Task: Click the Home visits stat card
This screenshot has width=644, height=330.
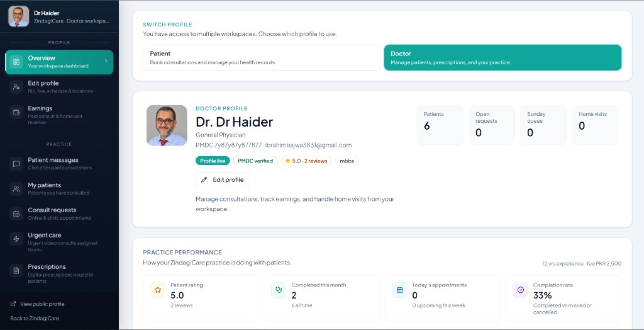Action: click(595, 125)
